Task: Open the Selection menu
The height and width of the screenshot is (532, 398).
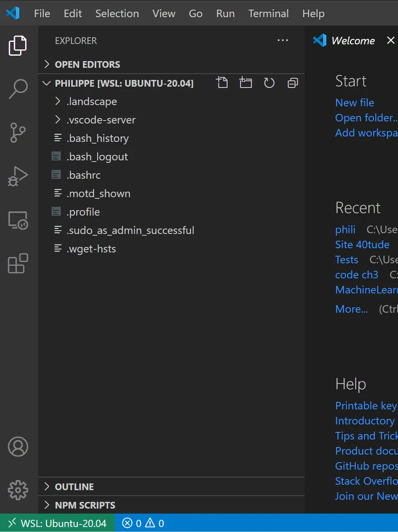Action: tap(117, 14)
